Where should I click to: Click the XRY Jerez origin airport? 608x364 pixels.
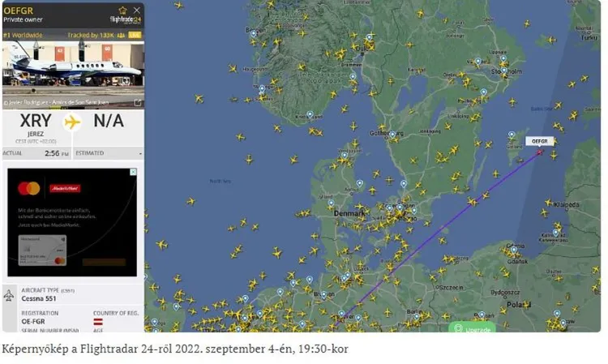tap(35, 122)
